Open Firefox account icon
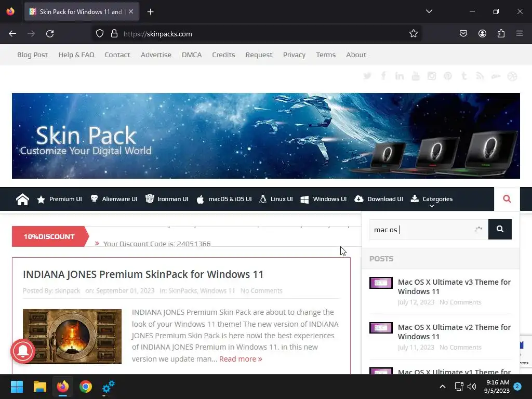Viewport: 532px width, 399px height. coord(482,34)
